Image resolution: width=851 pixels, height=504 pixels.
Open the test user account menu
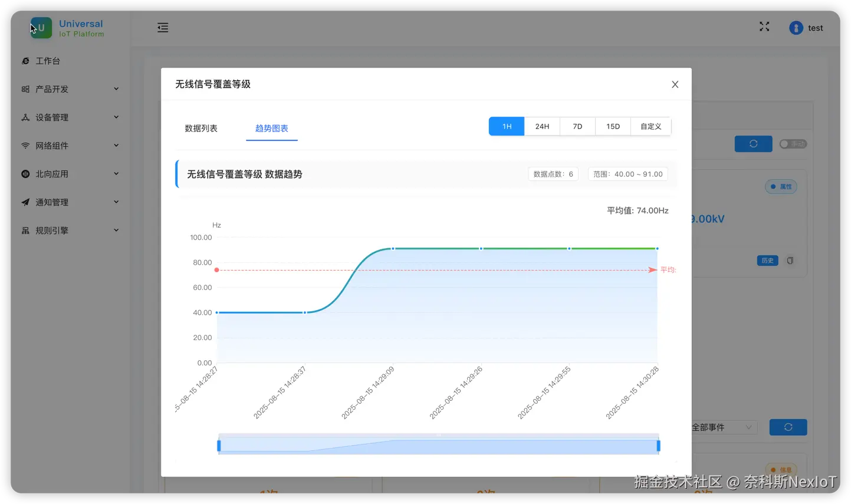coord(807,27)
